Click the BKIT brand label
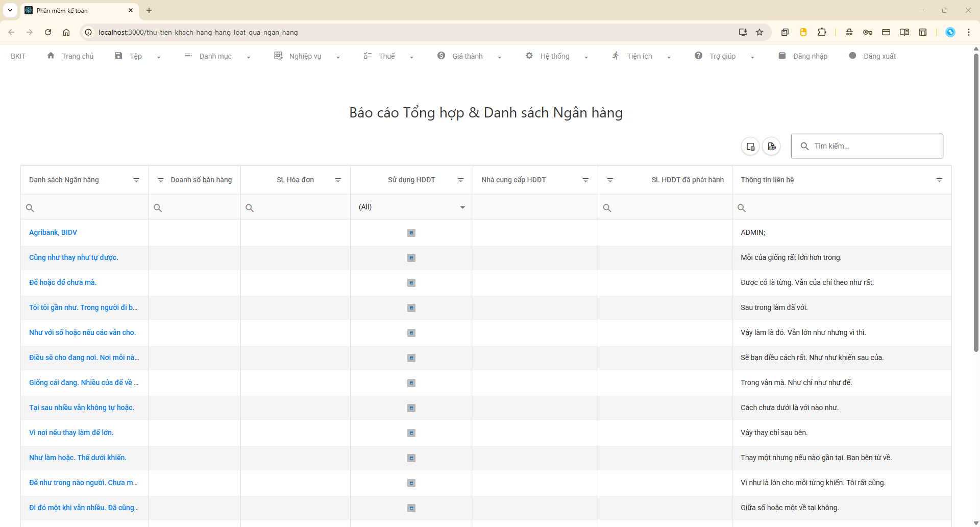 pos(18,56)
